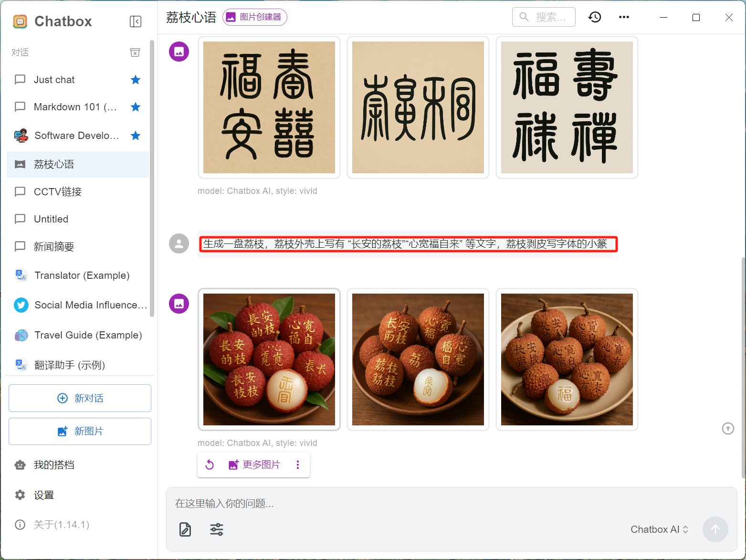
Task: Open the Travel Guide (Example) conversation
Action: [78, 335]
